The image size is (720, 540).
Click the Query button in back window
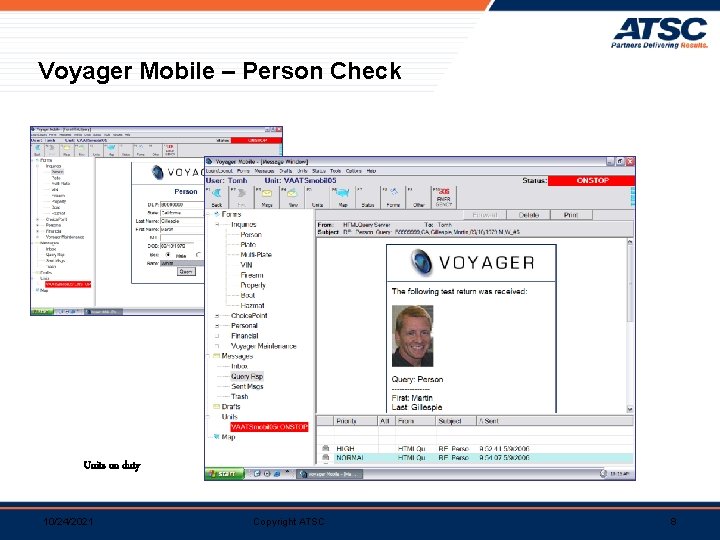pyautogui.click(x=186, y=271)
